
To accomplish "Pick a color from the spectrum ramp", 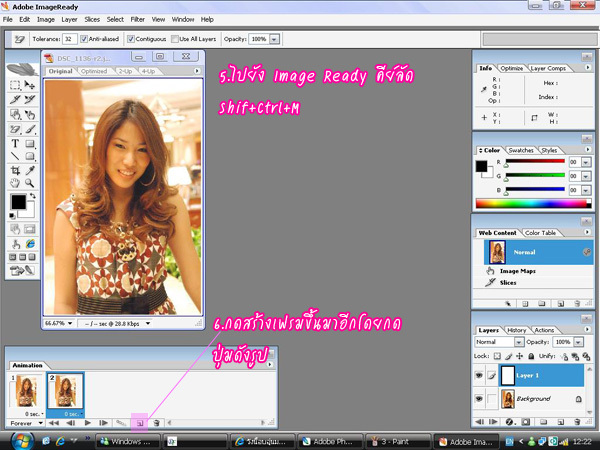I will (533, 204).
